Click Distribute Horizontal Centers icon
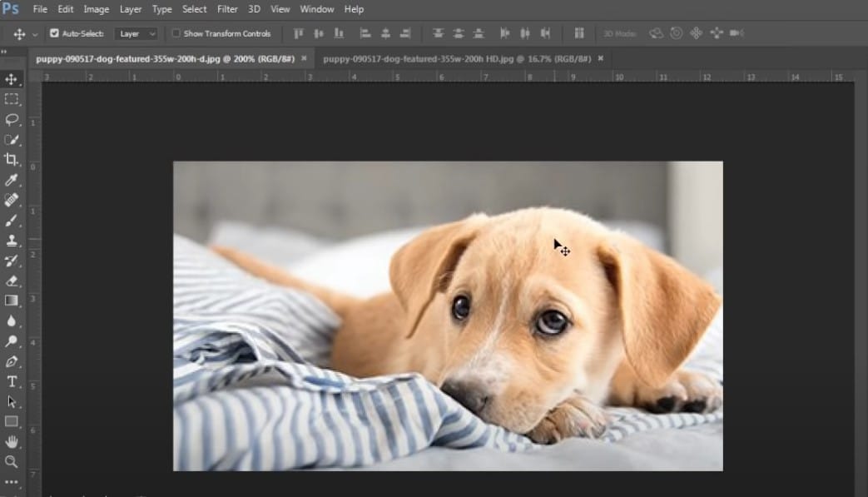 tap(525, 34)
